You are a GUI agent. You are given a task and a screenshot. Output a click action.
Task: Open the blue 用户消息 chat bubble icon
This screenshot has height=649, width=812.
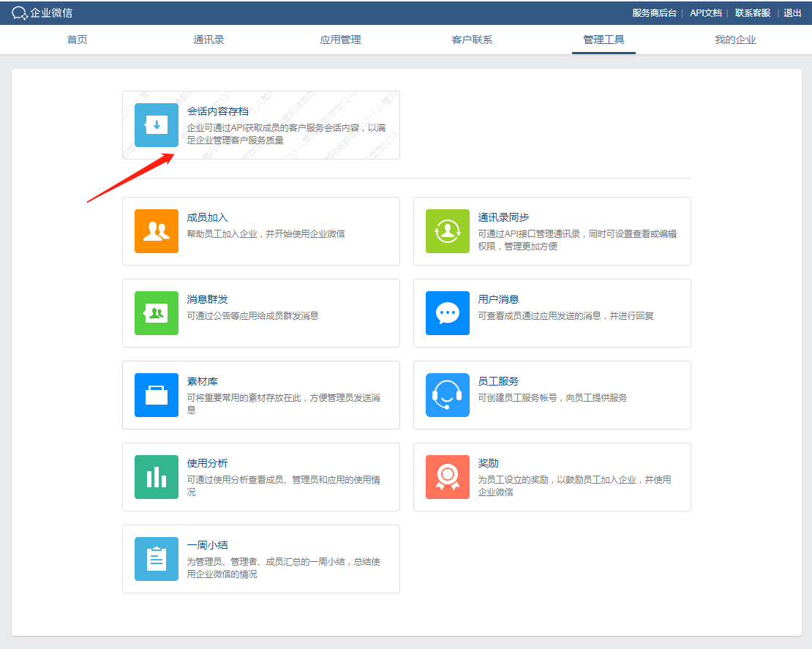[x=447, y=313]
